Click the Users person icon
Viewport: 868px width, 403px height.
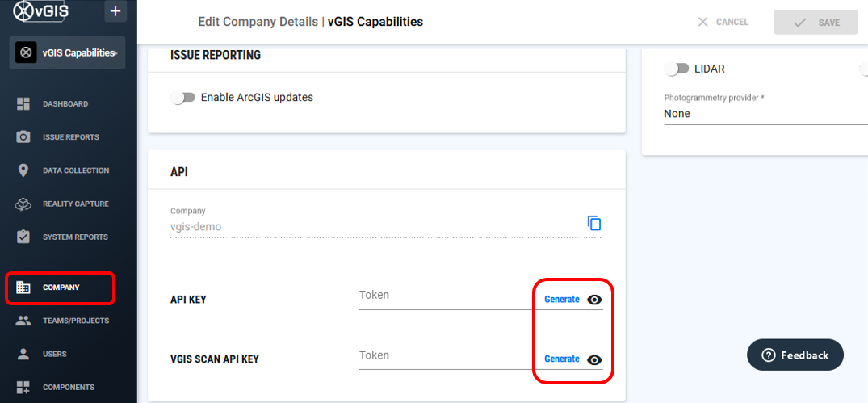point(23,355)
